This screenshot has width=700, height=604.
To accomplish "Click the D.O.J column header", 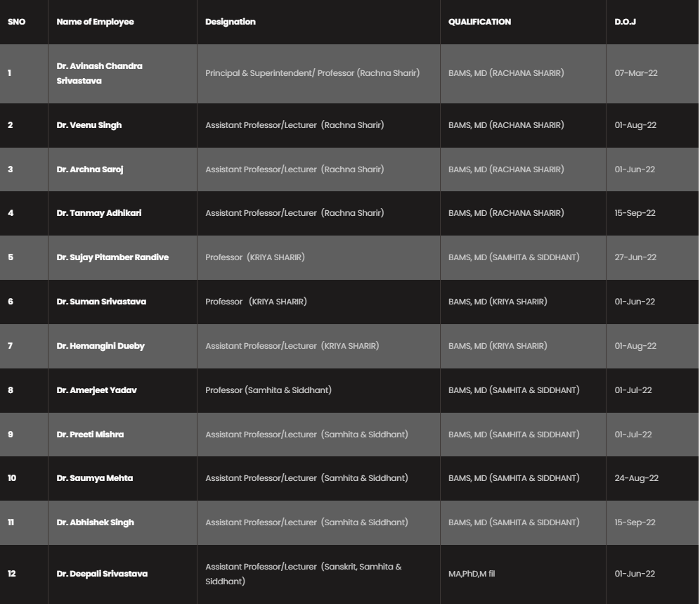I will [x=625, y=22].
